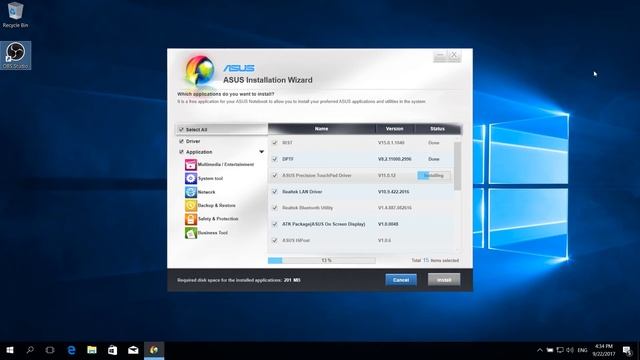Collapse the Application category arrow
The width and height of the screenshot is (640, 360).
click(x=261, y=152)
